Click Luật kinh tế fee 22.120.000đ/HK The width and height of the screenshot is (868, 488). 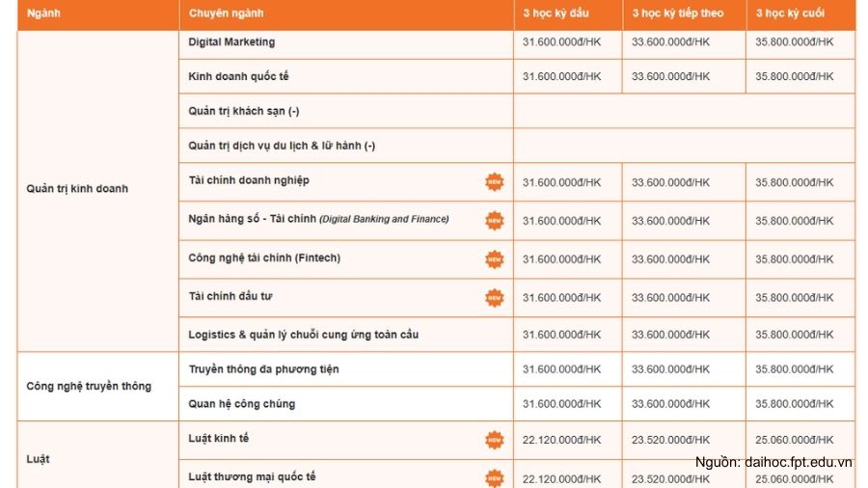tap(562, 440)
